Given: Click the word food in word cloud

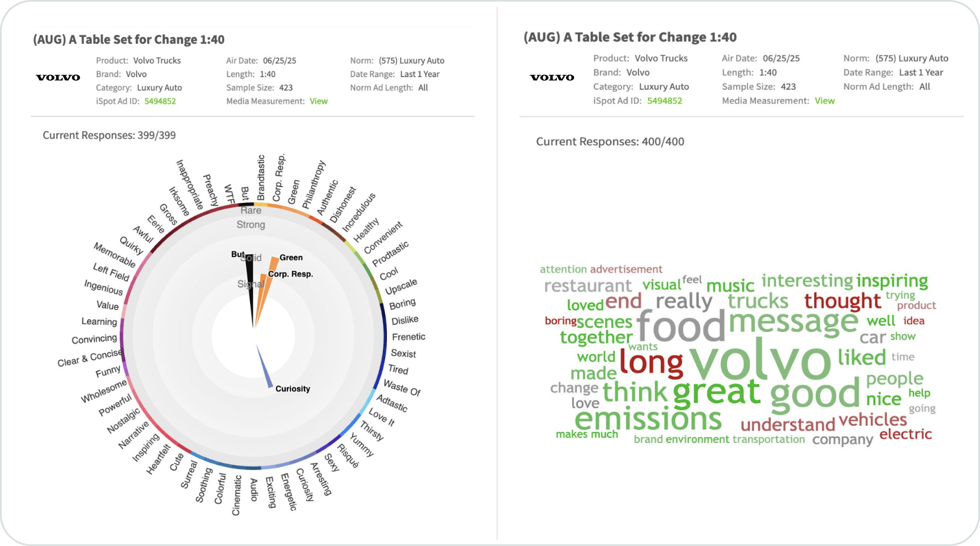Looking at the screenshot, I should coord(681,325).
